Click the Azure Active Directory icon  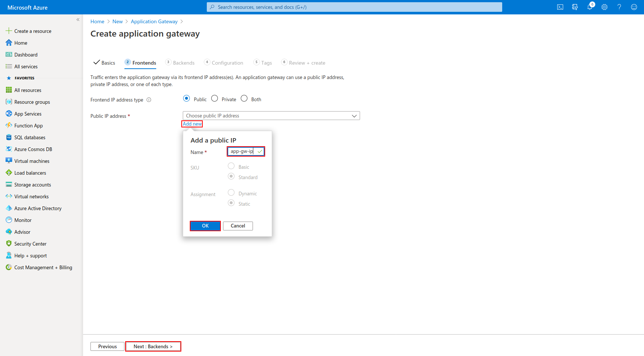[x=9, y=208]
